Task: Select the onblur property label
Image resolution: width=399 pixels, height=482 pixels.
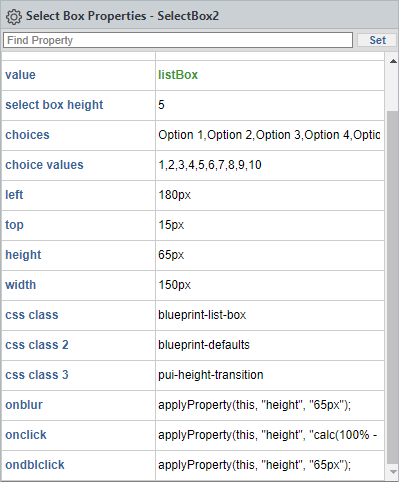Action: pos(24,405)
